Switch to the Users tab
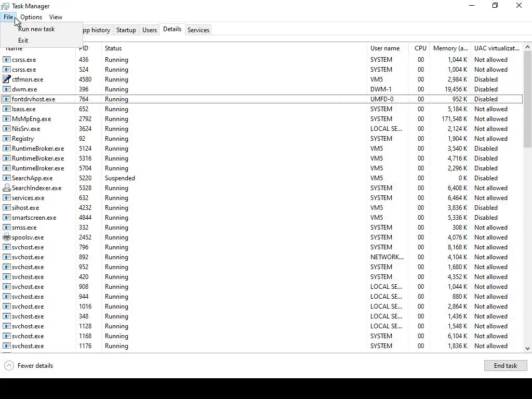The image size is (532, 399). pos(150,30)
